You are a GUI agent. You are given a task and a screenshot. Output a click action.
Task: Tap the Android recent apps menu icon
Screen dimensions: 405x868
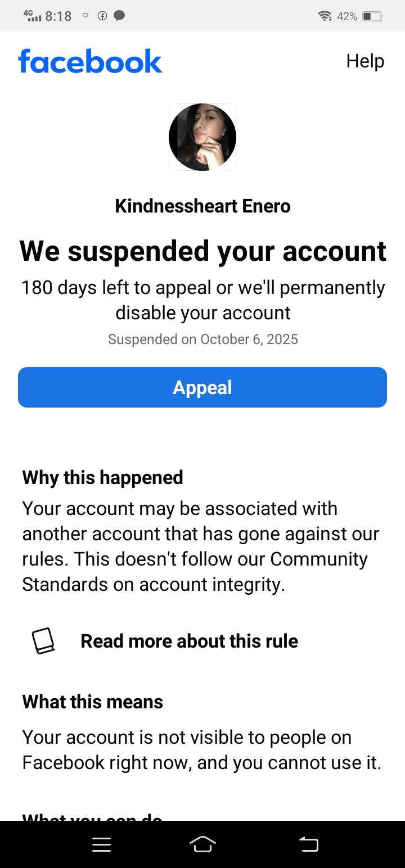101,844
